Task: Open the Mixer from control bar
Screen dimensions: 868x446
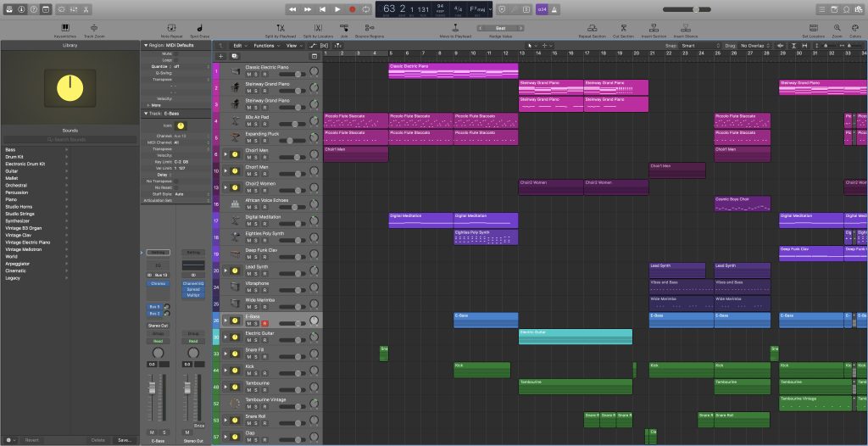Action: tap(74, 9)
